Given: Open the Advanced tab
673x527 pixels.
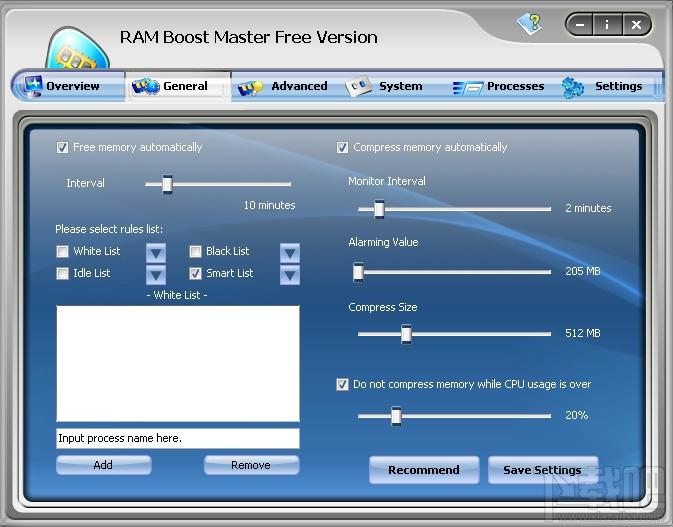Looking at the screenshot, I should 284,86.
